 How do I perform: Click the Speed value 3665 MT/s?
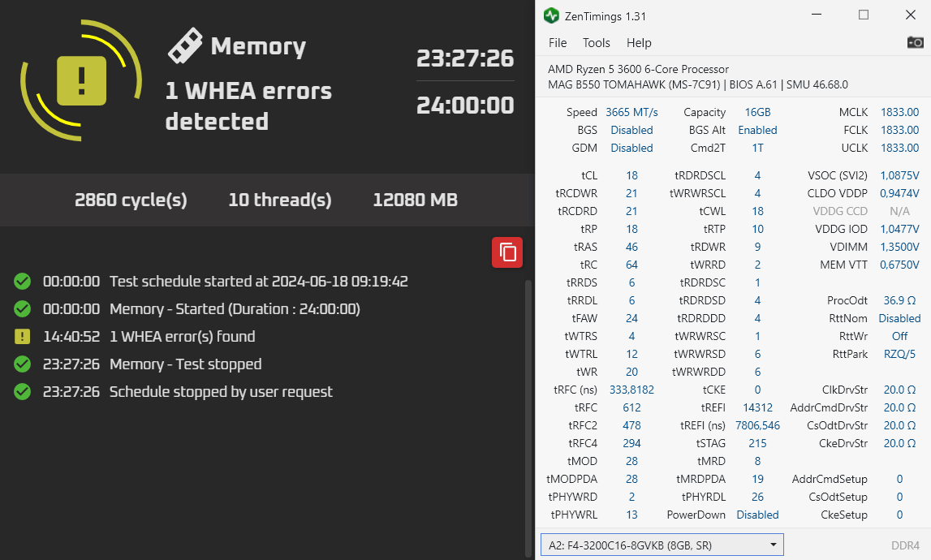(x=631, y=112)
